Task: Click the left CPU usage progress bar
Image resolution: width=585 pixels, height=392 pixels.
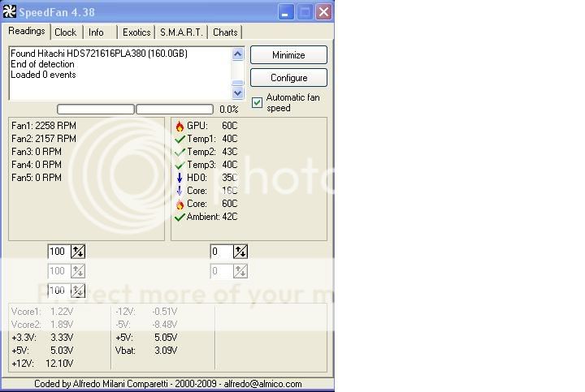Action: [96, 109]
